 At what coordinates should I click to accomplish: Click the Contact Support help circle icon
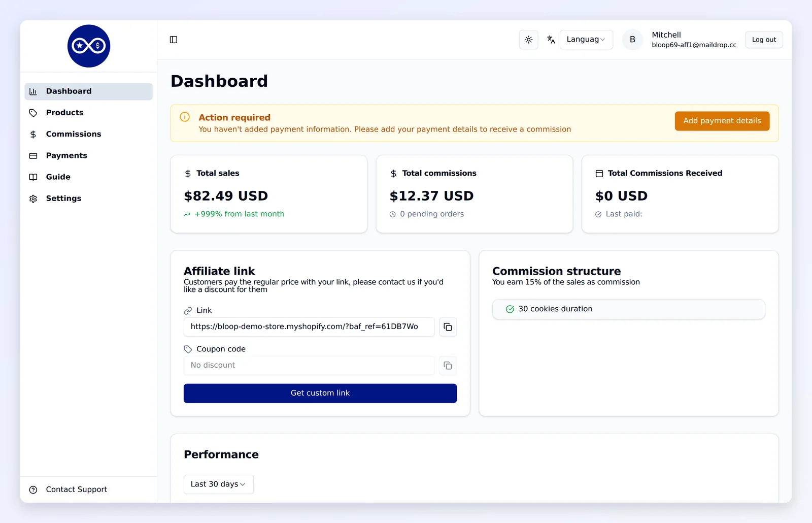pyautogui.click(x=33, y=490)
